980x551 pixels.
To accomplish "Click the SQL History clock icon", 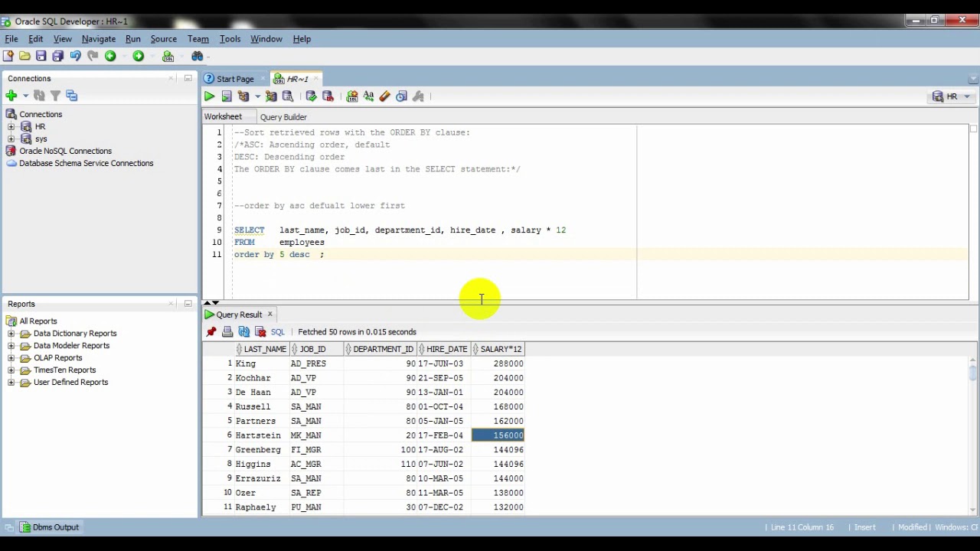I will (401, 96).
